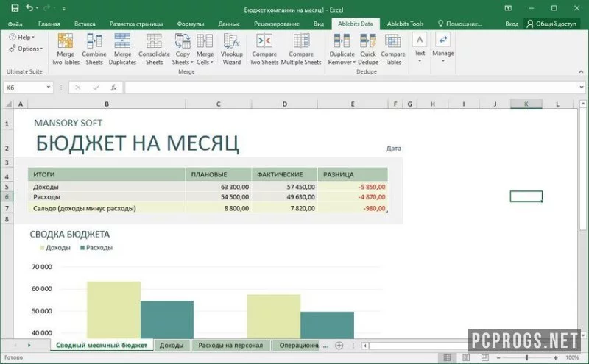Click the 100% zoom level

click(572, 357)
